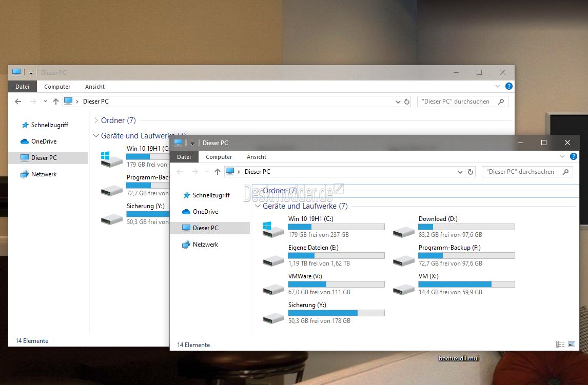588x385 pixels.
Task: Open the Computer tab in the front window
Action: click(219, 157)
